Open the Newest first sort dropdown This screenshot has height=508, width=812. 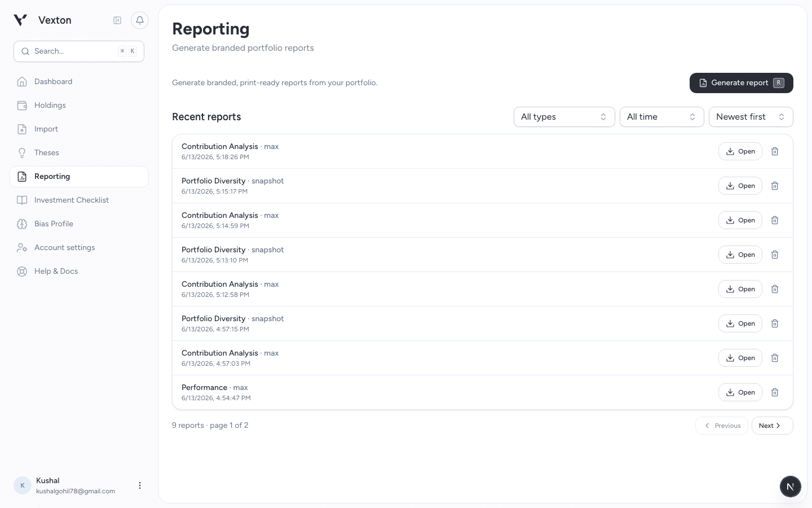[x=751, y=117]
